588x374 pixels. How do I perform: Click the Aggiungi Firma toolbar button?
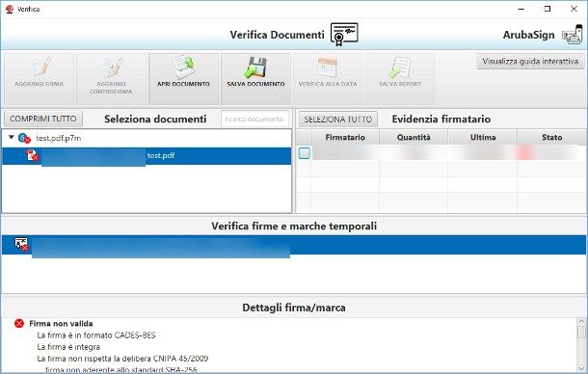coord(39,79)
